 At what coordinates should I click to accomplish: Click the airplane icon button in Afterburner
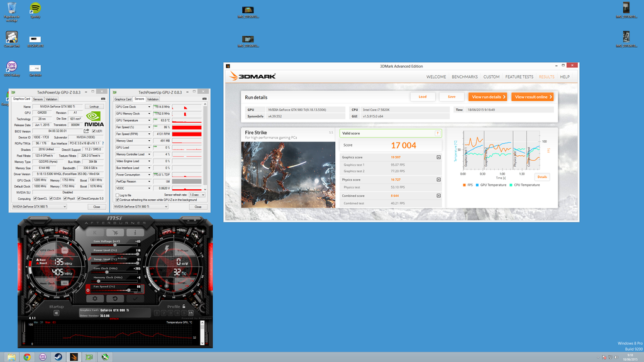point(115,233)
